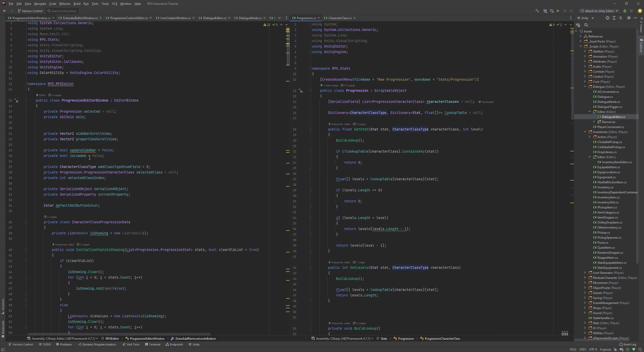This screenshot has height=352, width=644.
Task: Click the search icon in the Unity Explorer
Action: click(586, 25)
